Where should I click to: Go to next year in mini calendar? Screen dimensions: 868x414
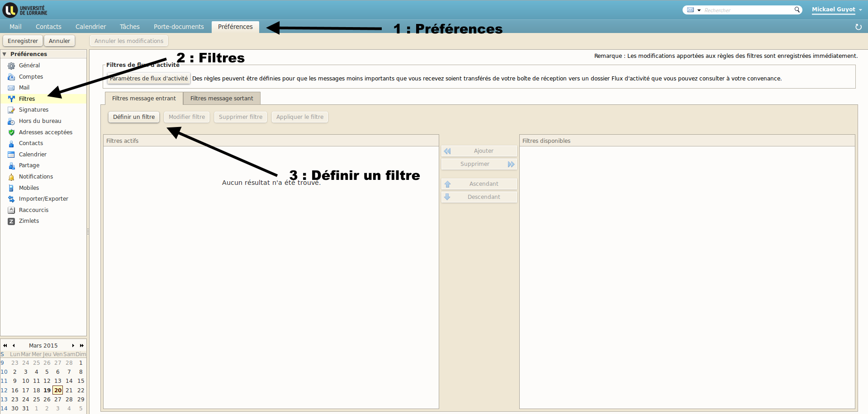tap(81, 346)
